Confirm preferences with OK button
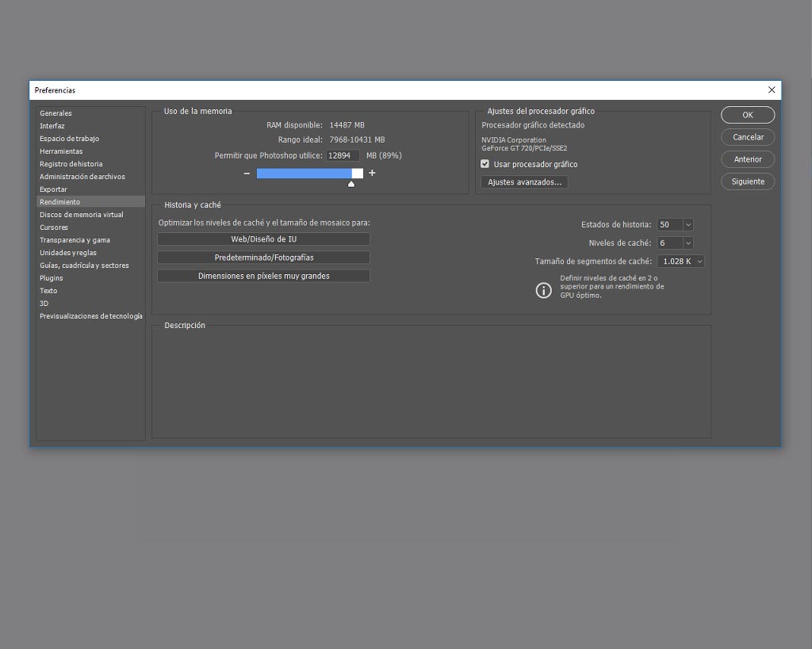Viewport: 812px width, 649px height. coord(748,115)
